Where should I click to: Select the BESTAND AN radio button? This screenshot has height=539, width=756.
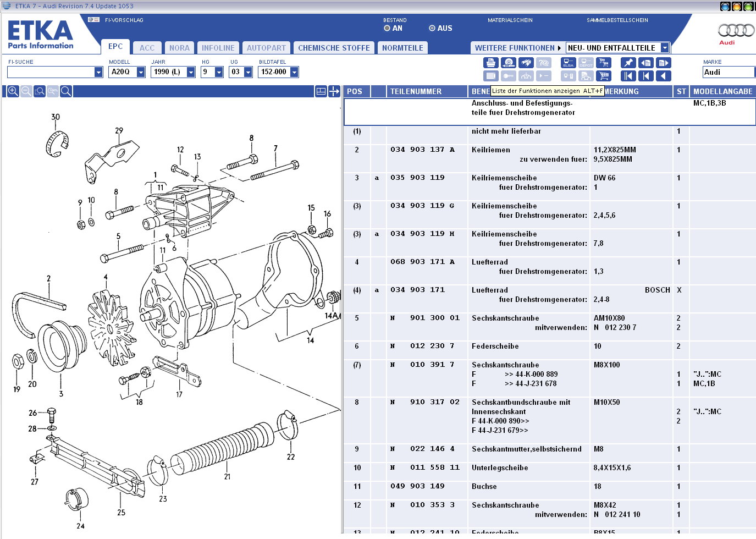pos(387,29)
